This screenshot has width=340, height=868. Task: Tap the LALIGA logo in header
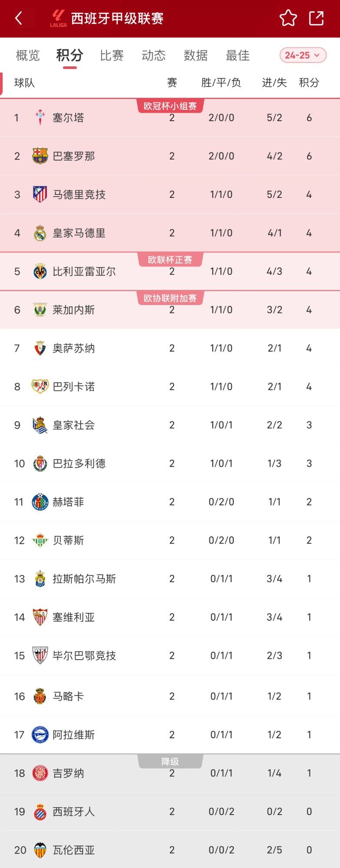pos(58,19)
